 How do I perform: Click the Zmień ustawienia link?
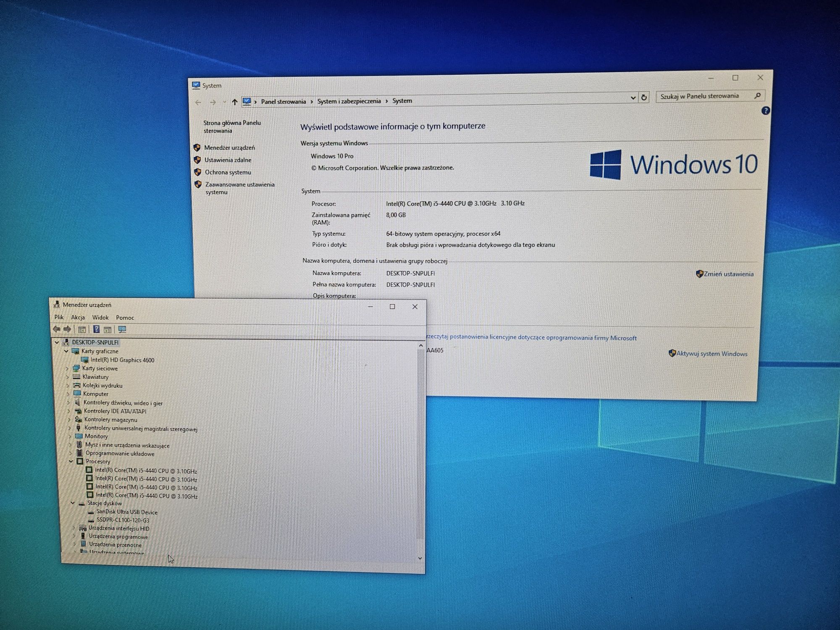click(729, 274)
